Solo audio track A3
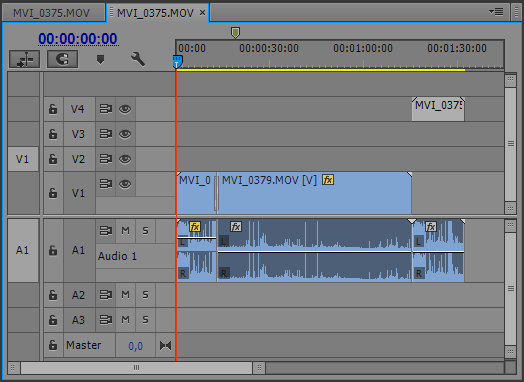Viewport: 524px width, 382px height. click(145, 320)
